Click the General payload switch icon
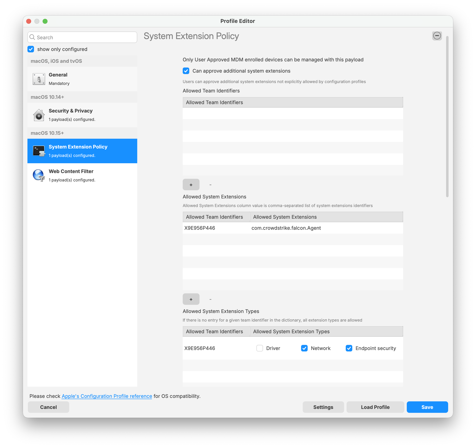The image size is (476, 448). 39,79
